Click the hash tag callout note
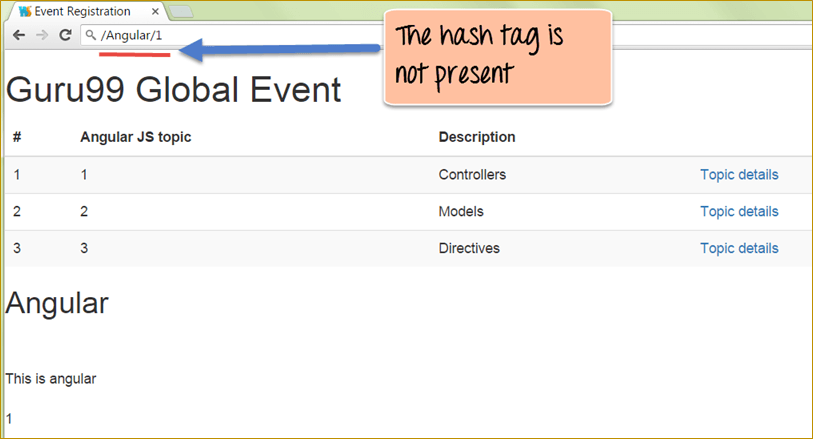Viewport: 813px width, 439px height. click(x=496, y=57)
